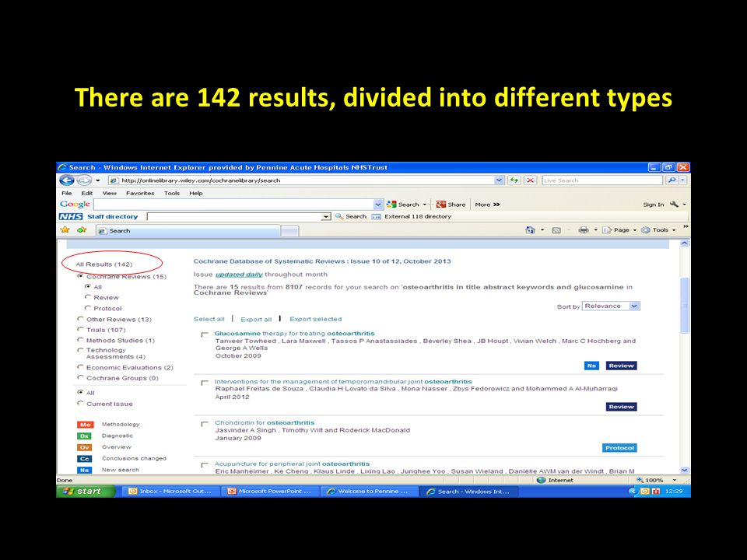The image size is (747, 560).
Task: Click the Export all link
Action: (x=256, y=319)
